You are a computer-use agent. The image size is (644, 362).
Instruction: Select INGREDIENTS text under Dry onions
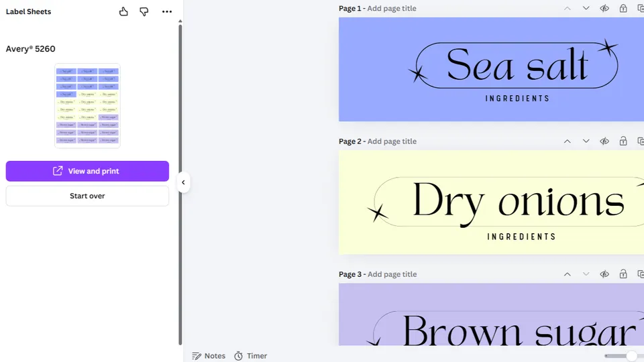pyautogui.click(x=521, y=237)
